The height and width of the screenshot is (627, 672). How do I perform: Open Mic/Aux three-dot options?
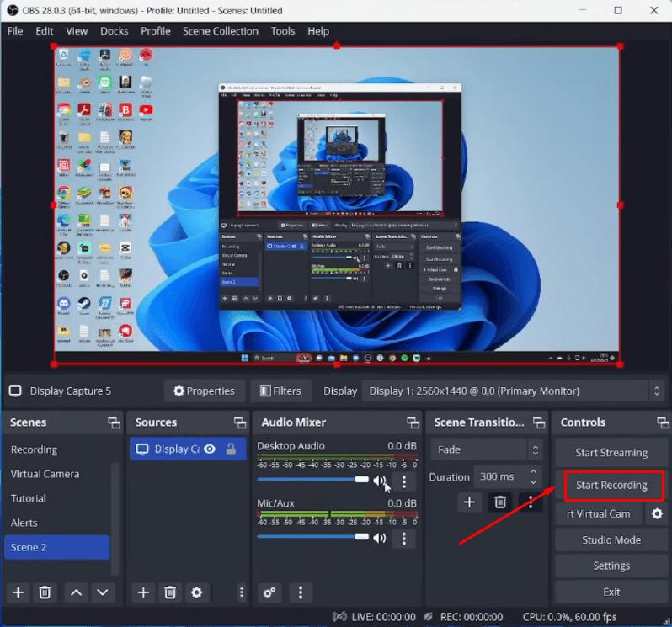pos(403,539)
